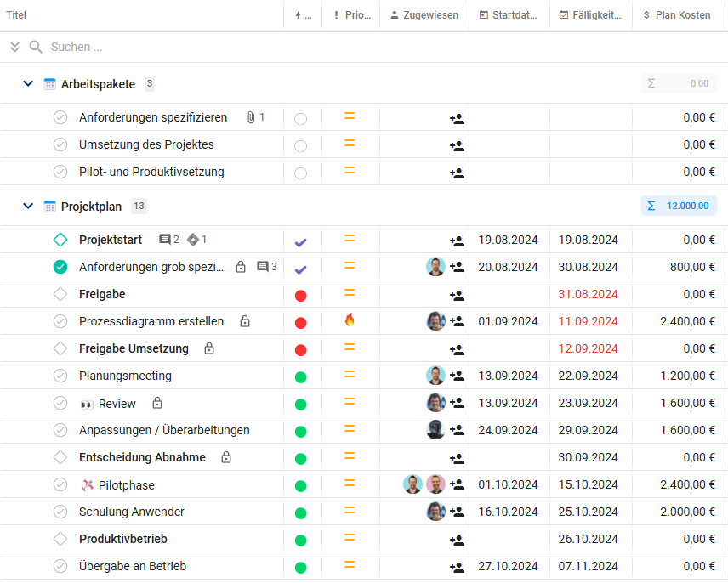This screenshot has width=728, height=583.
Task: Toggle completion circle for Pilot- und Produktivsetzung
Action: (x=60, y=172)
